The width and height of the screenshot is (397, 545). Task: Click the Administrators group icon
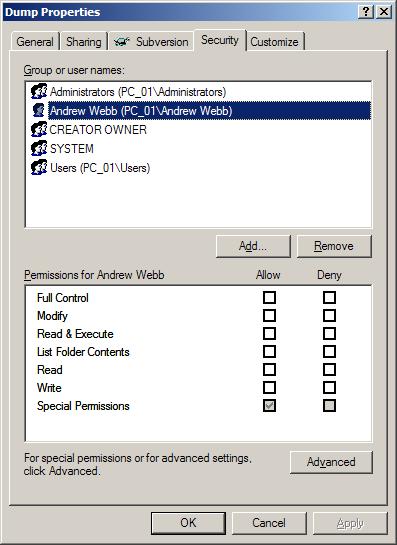click(x=39, y=92)
